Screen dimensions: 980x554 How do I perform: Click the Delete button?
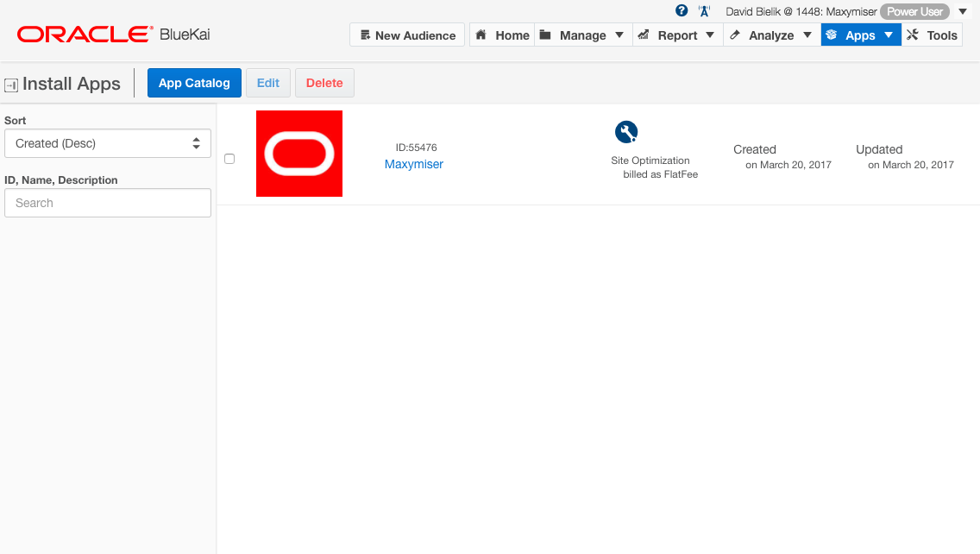pyautogui.click(x=324, y=83)
